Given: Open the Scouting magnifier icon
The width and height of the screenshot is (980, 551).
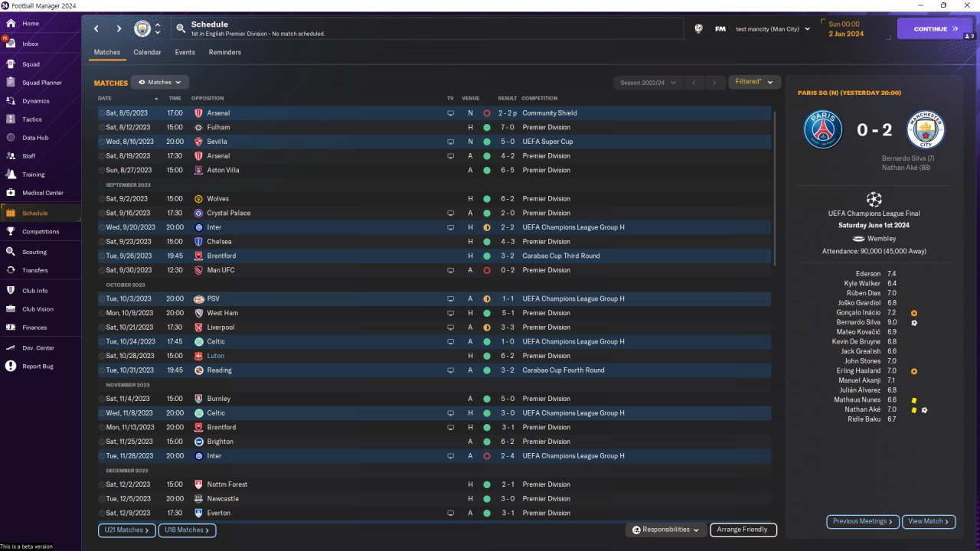Looking at the screenshot, I should click(x=11, y=252).
